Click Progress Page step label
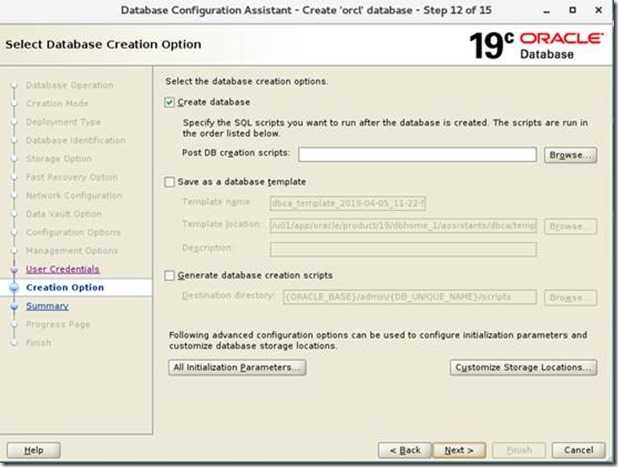 pos(58,324)
